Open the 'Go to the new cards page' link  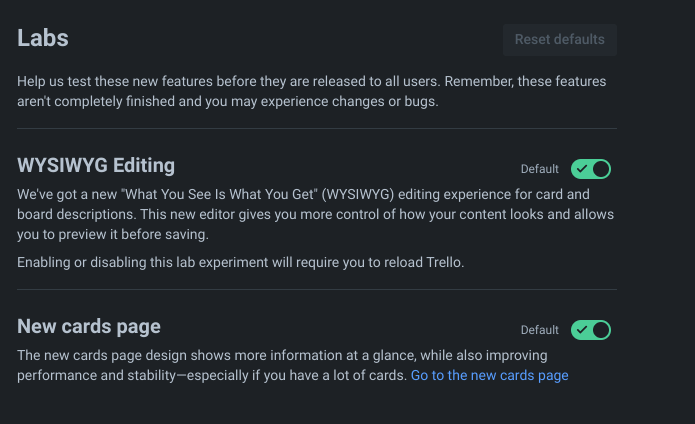click(489, 376)
